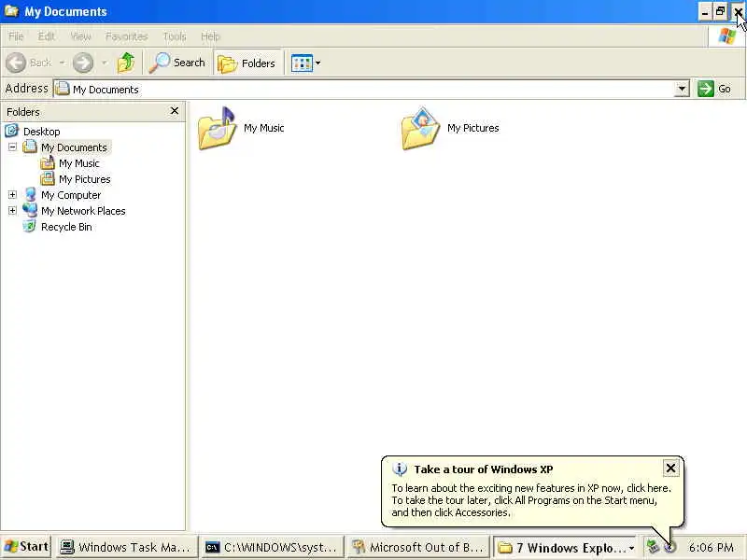The image size is (747, 560).
Task: Click the Go button
Action: pos(713,89)
